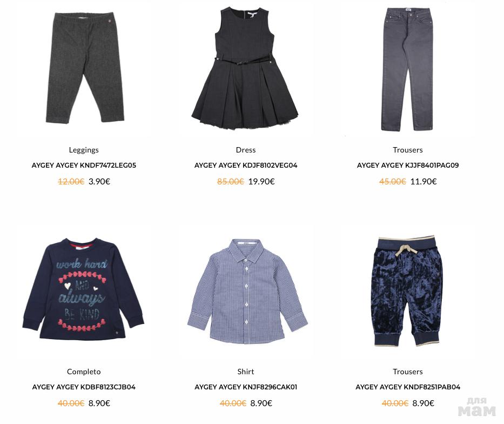Screen dimensions: 504x424
Task: Click the Shirt category label
Action: click(x=246, y=372)
